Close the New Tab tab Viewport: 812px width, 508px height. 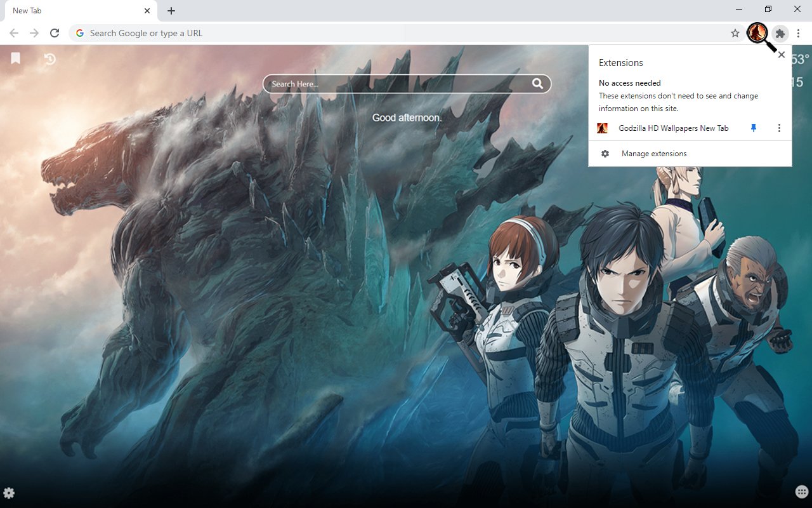[x=147, y=11]
